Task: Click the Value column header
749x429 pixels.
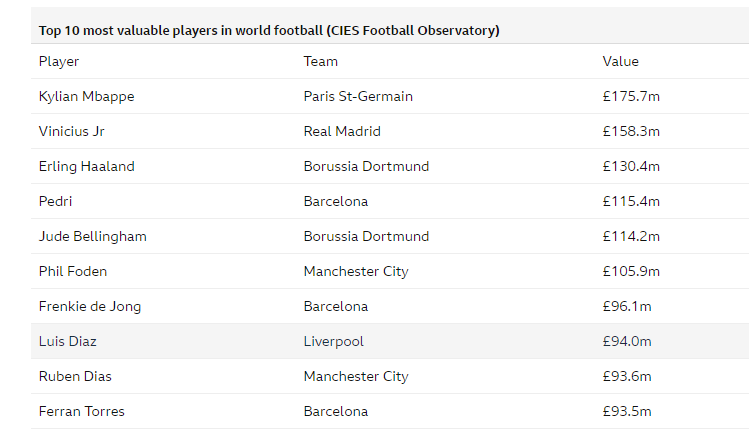Action: (x=620, y=61)
